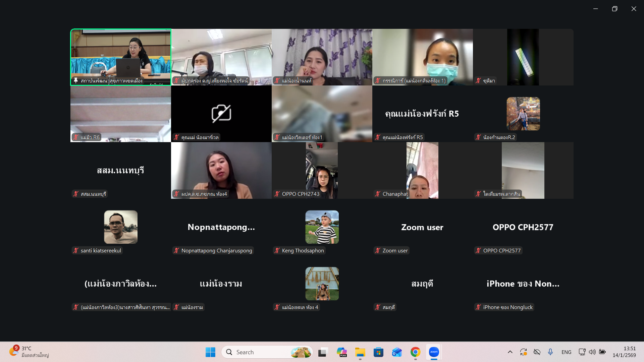Open the Microsoft Store taskbar icon
The height and width of the screenshot is (362, 644).
tap(378, 352)
